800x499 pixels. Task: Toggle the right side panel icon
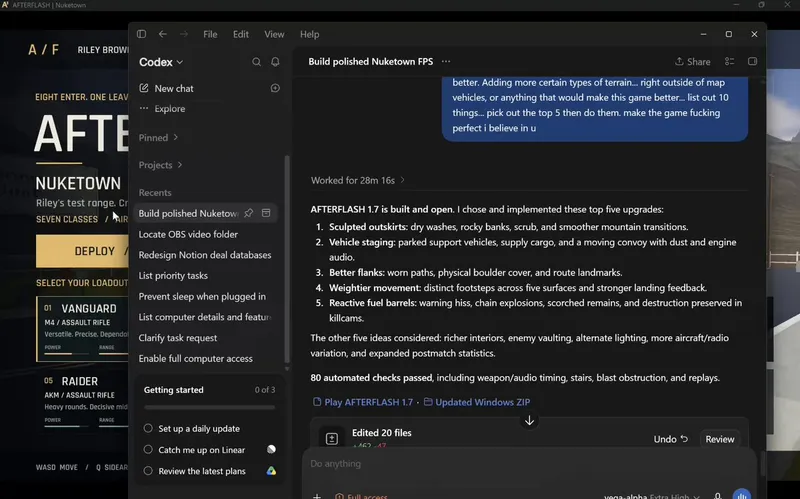[753, 61]
